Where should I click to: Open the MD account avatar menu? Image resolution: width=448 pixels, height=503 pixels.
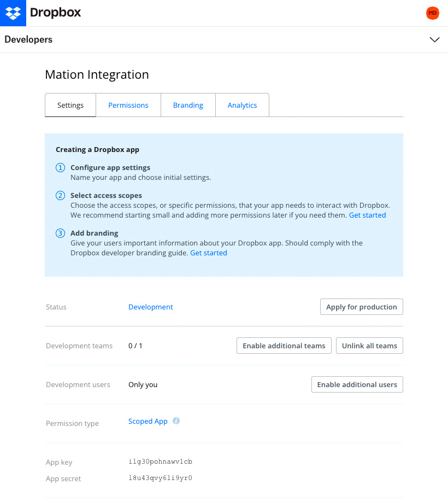tap(432, 13)
